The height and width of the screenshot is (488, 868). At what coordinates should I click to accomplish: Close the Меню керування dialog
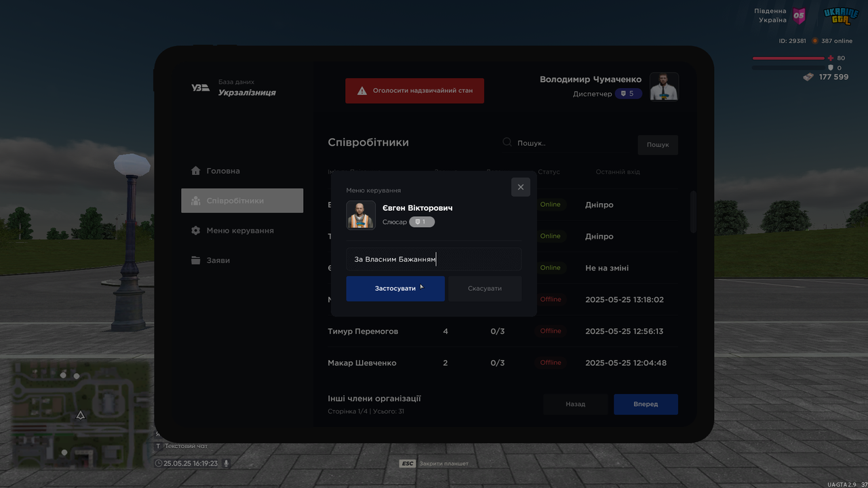click(521, 187)
